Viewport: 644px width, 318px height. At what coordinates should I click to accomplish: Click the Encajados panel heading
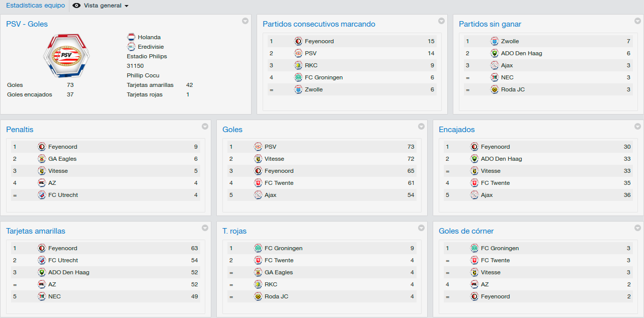[457, 130]
